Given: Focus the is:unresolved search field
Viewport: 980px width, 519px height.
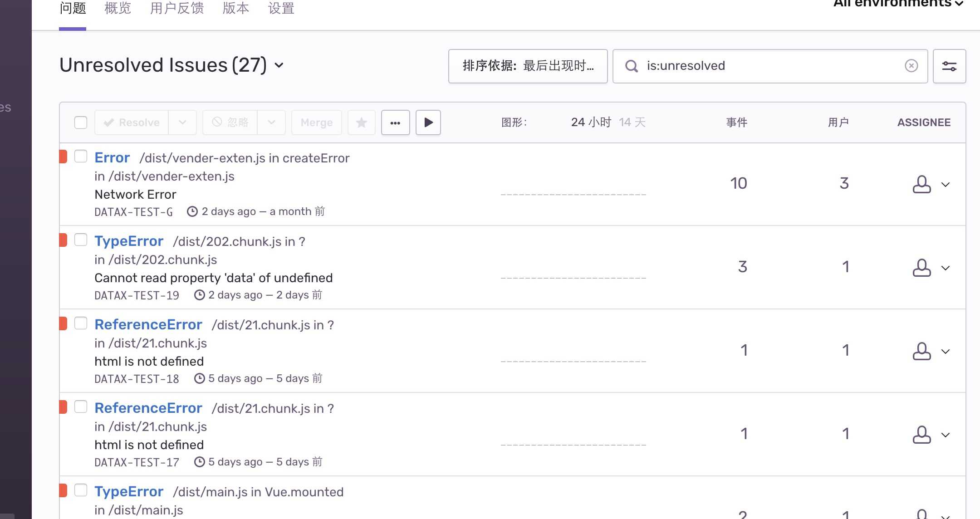Looking at the screenshot, I should (x=770, y=66).
